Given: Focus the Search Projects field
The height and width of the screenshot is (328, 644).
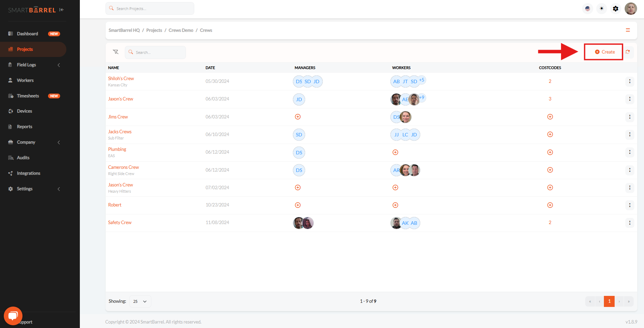Looking at the screenshot, I should (x=150, y=9).
